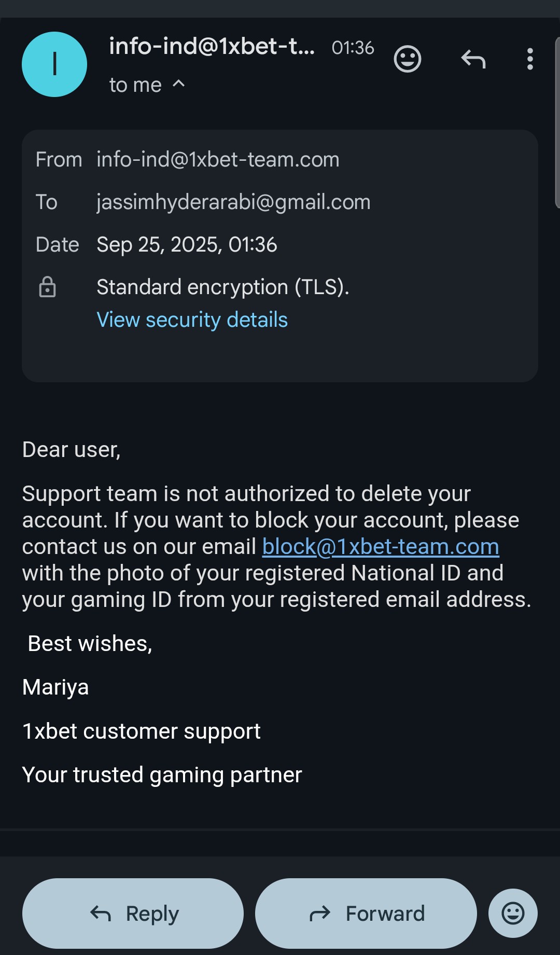Tap the reply arrow icon in header
The image size is (560, 955).
click(x=473, y=59)
